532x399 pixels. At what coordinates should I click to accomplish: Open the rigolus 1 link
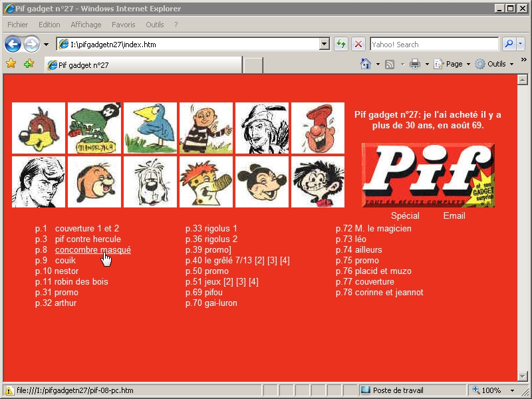[221, 228]
